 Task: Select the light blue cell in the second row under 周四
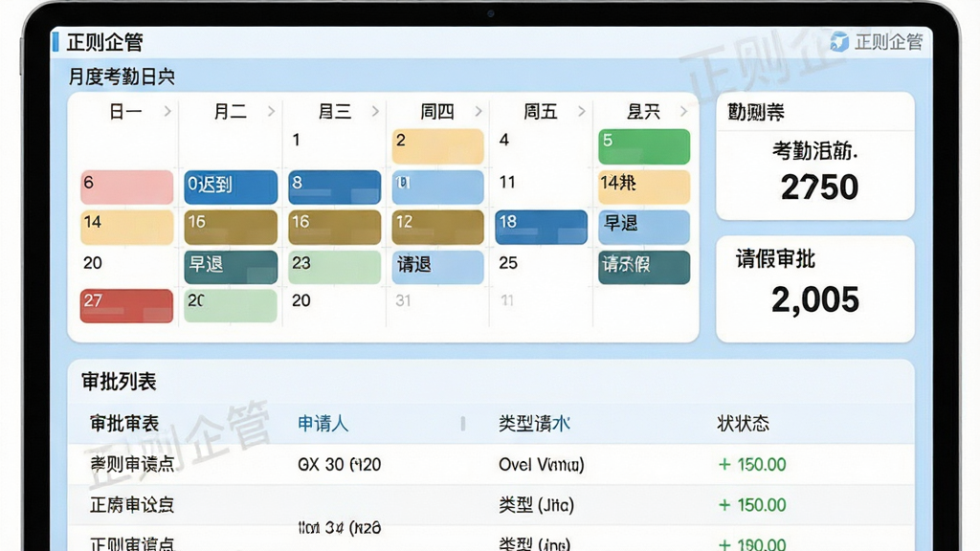437,187
